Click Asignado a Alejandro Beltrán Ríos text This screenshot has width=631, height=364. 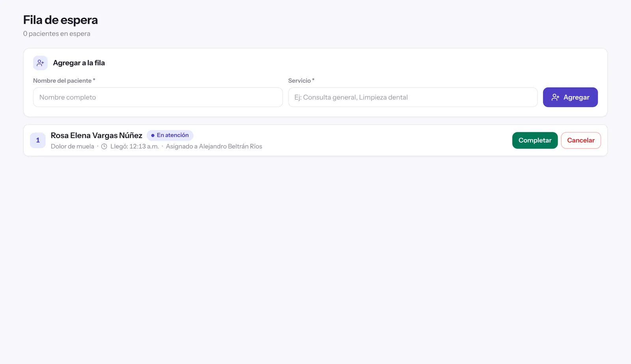point(214,147)
